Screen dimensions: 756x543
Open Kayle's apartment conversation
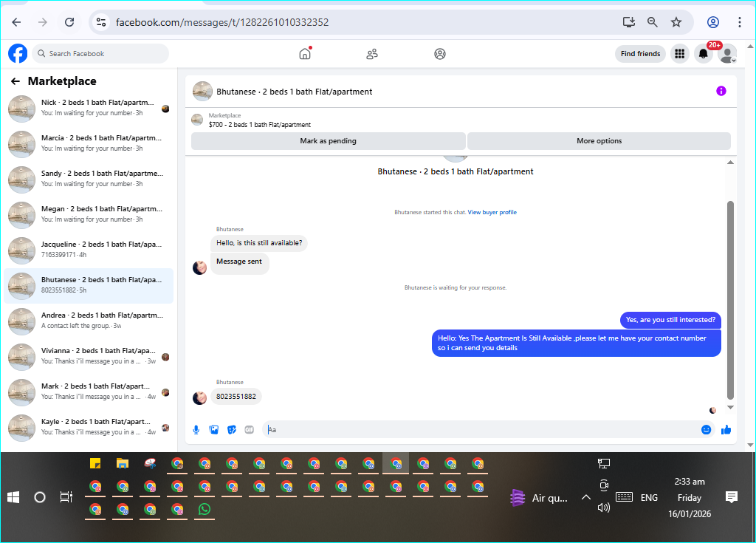pyautogui.click(x=89, y=427)
